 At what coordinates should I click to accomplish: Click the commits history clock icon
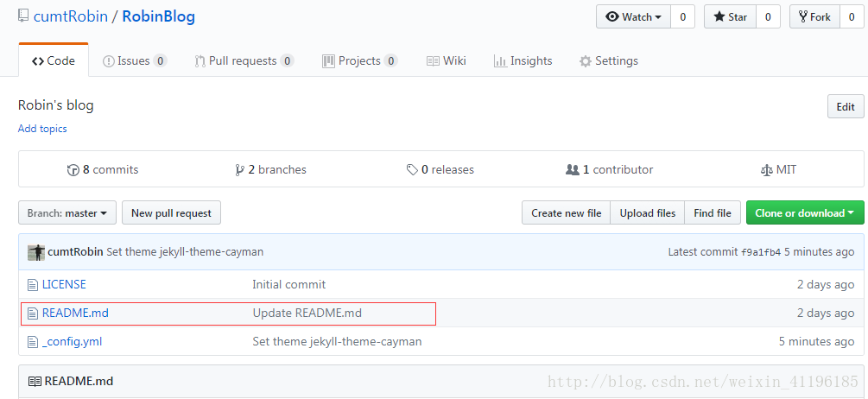[73, 170]
